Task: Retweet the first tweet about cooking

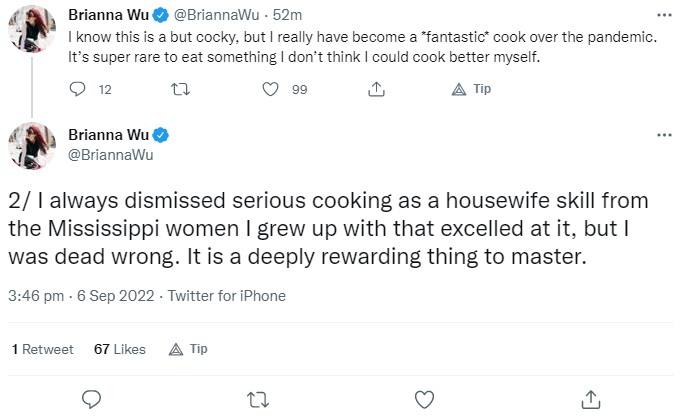Action: [180, 89]
